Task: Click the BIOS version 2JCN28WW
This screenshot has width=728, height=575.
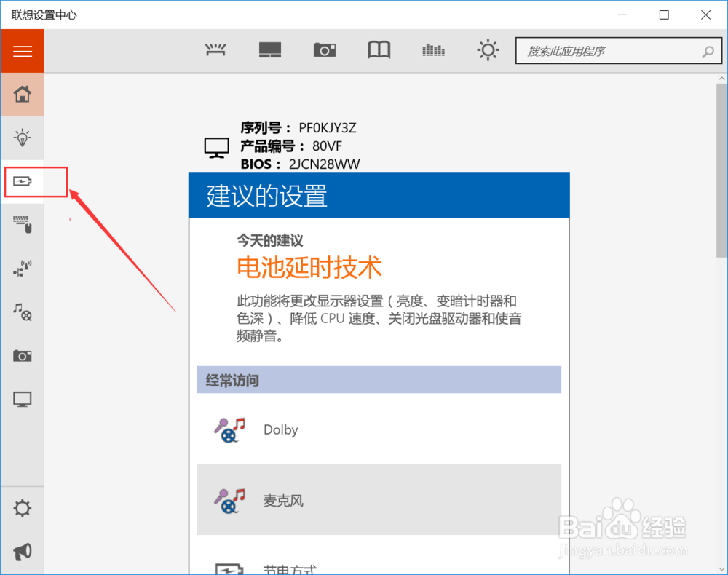Action: click(x=324, y=164)
